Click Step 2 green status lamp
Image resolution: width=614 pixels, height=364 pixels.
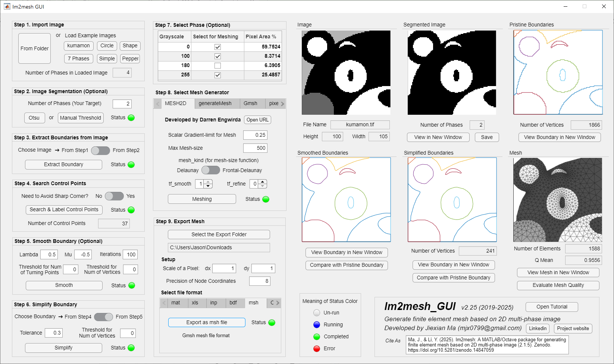click(x=131, y=118)
